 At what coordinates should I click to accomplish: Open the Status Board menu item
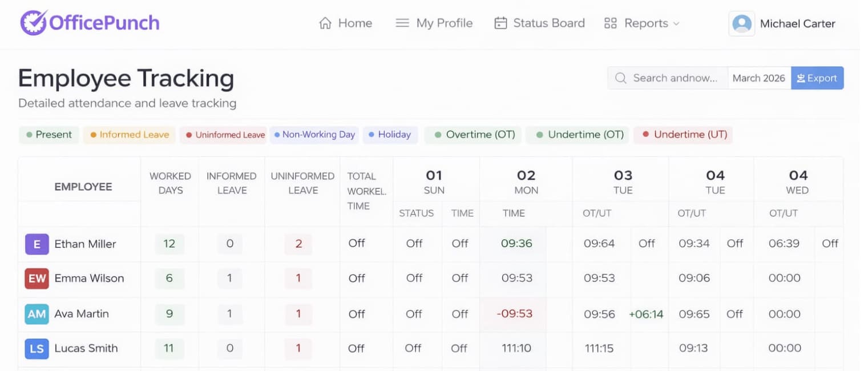click(x=548, y=23)
